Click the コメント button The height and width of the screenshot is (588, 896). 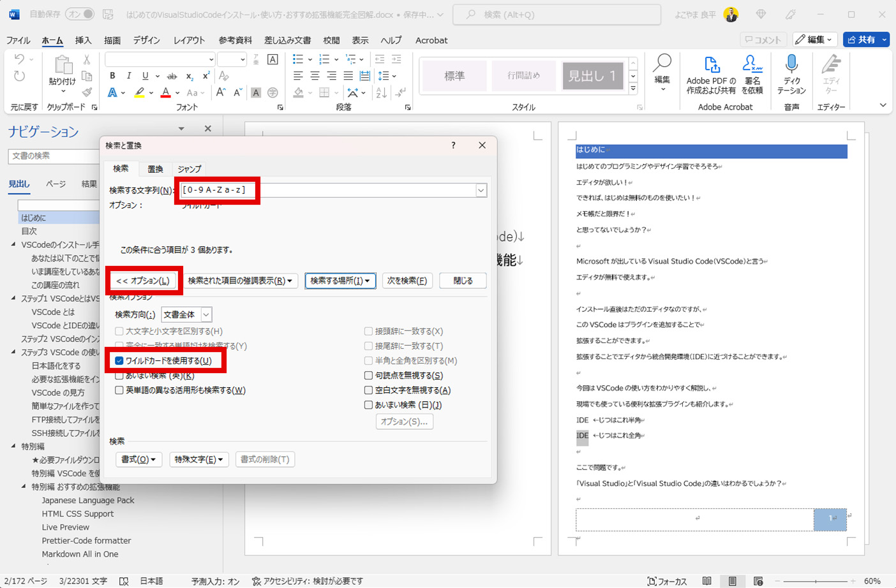(763, 40)
